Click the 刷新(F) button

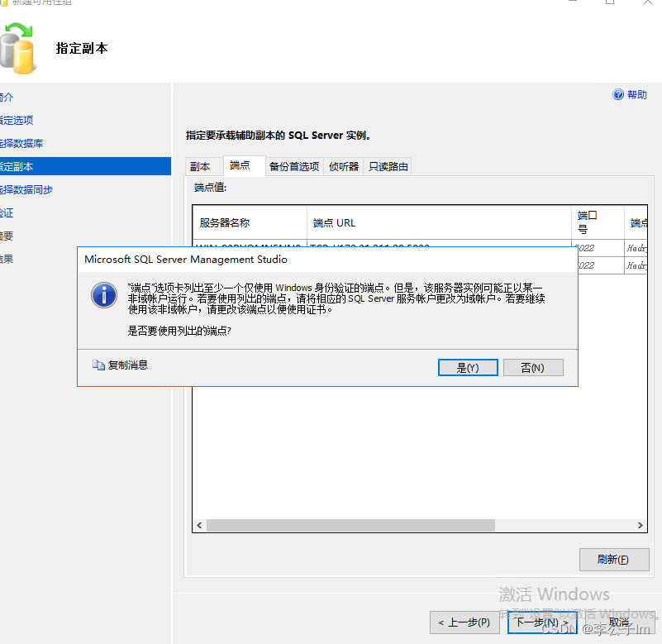pyautogui.click(x=613, y=559)
